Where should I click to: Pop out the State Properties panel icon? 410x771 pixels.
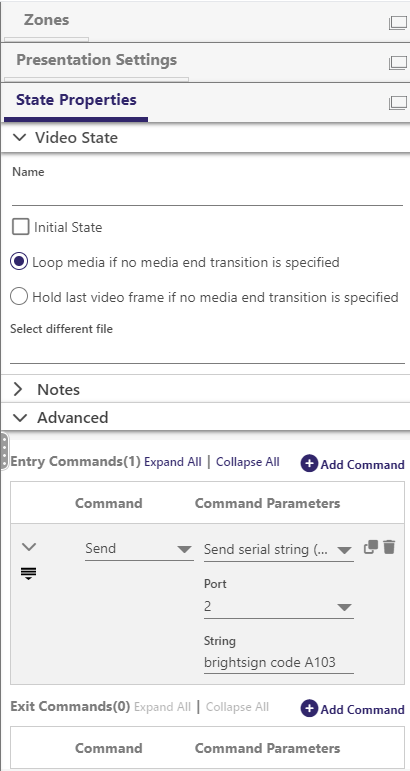point(398,102)
